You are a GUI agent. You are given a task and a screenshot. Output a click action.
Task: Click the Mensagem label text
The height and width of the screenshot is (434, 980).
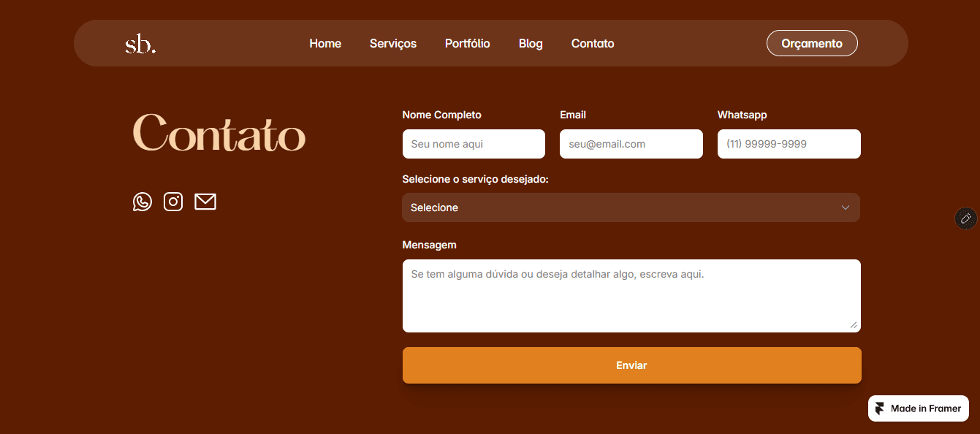(x=430, y=245)
